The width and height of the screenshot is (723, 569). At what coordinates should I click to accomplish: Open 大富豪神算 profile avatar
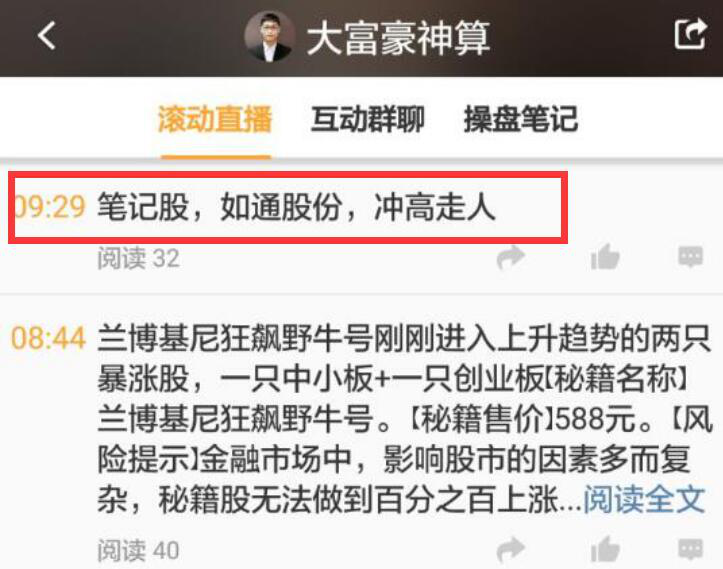(269, 36)
